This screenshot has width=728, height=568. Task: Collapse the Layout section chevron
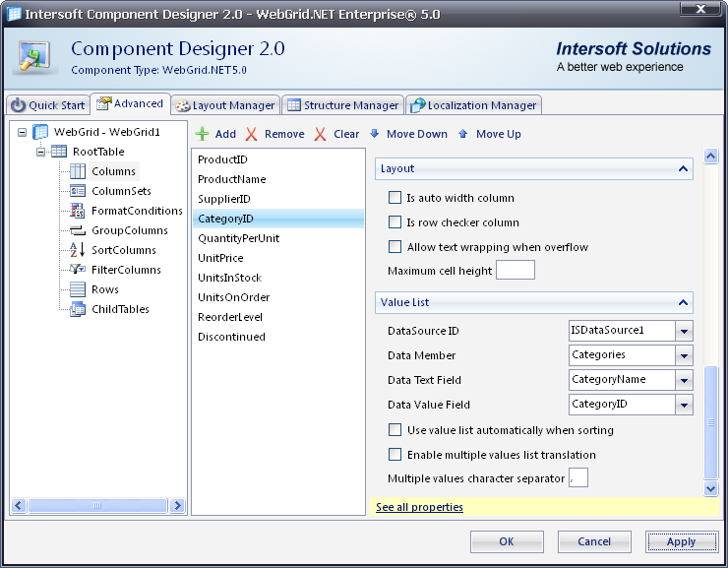[x=683, y=168]
